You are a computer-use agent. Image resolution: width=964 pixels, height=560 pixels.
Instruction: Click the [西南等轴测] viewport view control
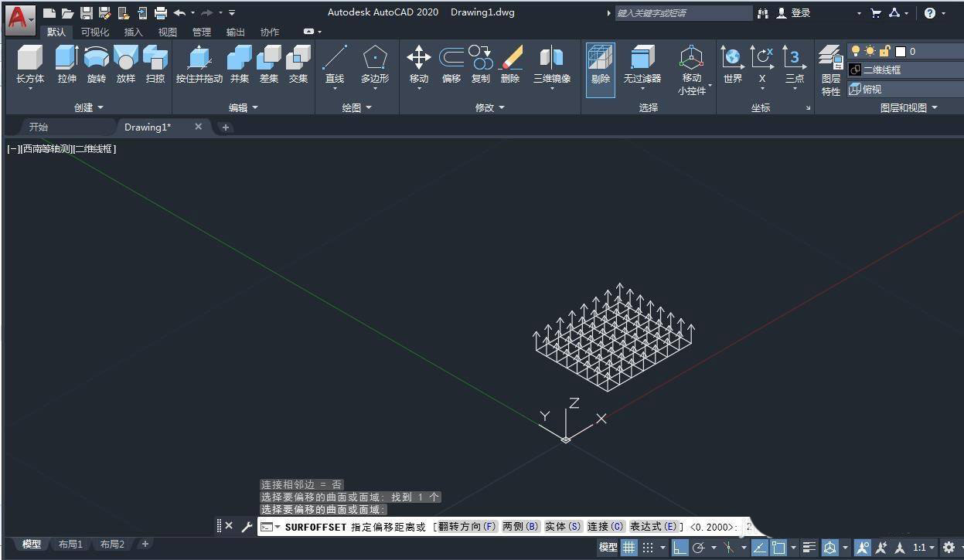[x=46, y=148]
